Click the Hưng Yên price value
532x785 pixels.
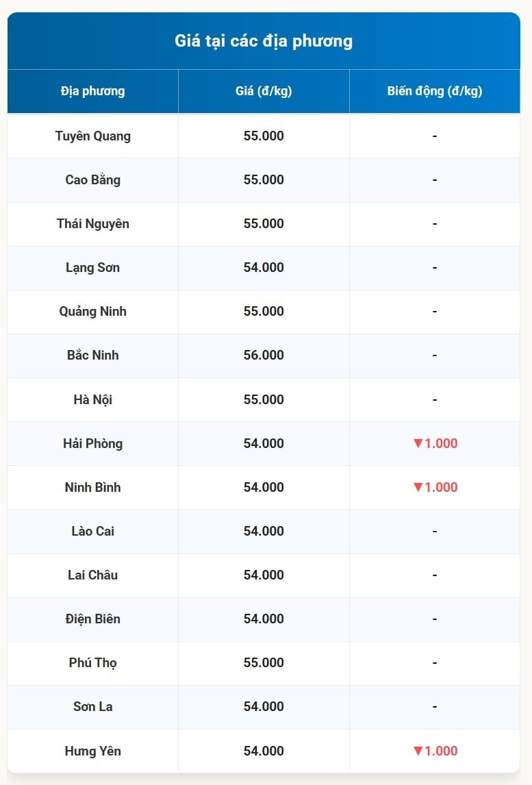[264, 751]
